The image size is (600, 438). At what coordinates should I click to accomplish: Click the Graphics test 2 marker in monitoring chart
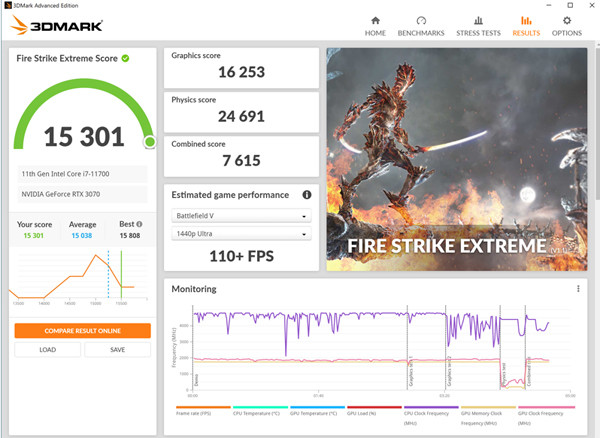tap(449, 371)
